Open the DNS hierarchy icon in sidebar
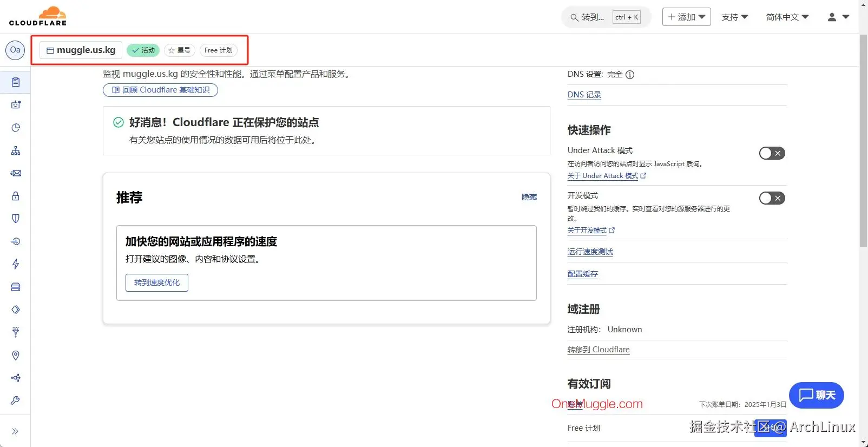 pos(16,150)
